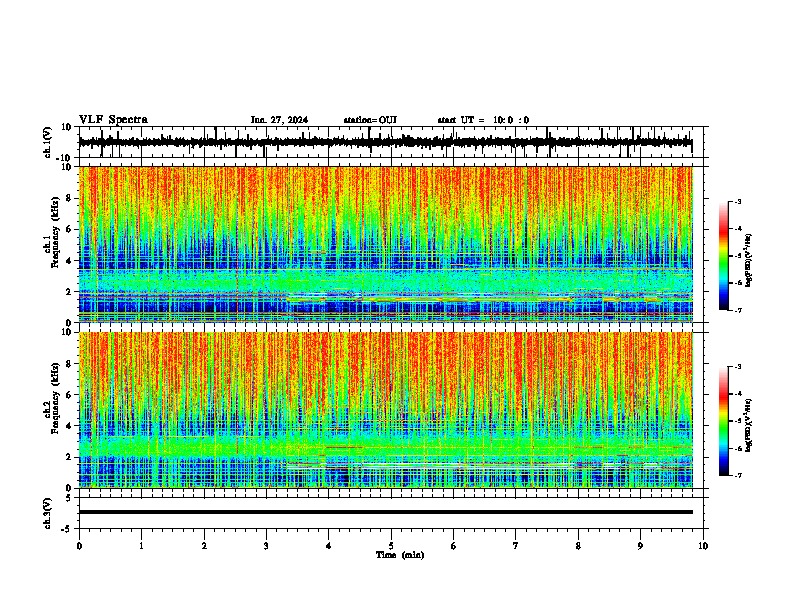Click the ch.1(V) waveform axis label
The height and width of the screenshot is (612, 792).
(x=48, y=142)
